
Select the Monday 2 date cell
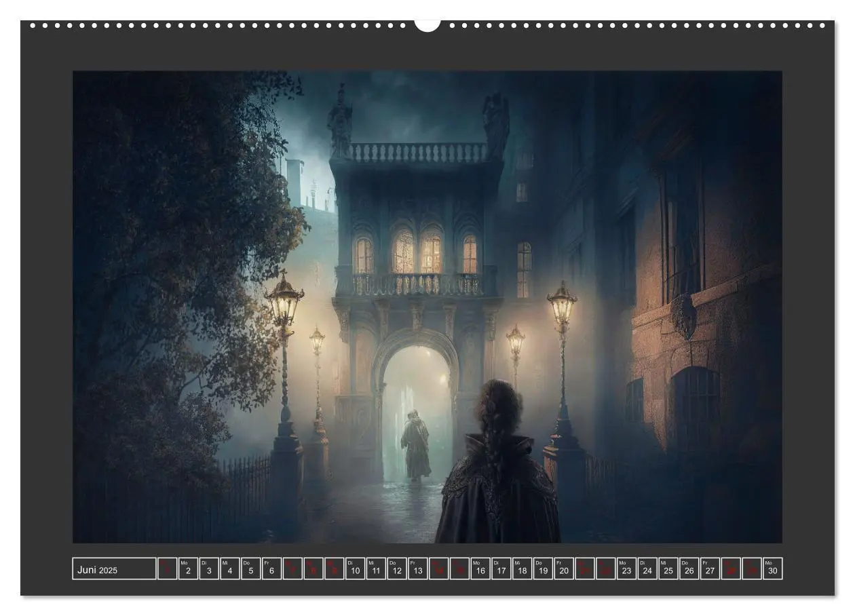[188, 569]
